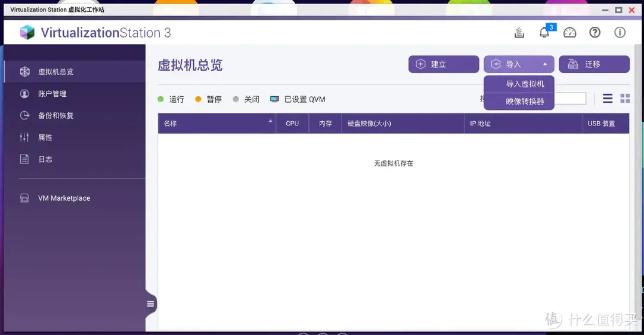
Task: Click the USB 装置 column header
Action: [x=606, y=123]
